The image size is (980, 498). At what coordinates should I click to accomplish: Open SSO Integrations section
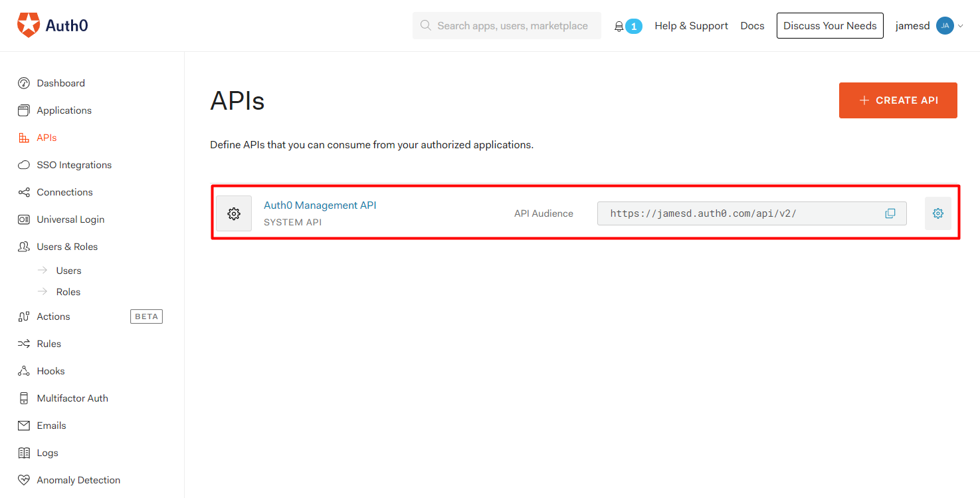coord(74,165)
